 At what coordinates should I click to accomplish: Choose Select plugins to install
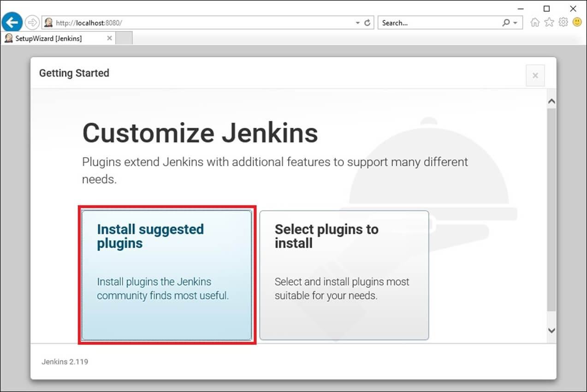pyautogui.click(x=344, y=275)
